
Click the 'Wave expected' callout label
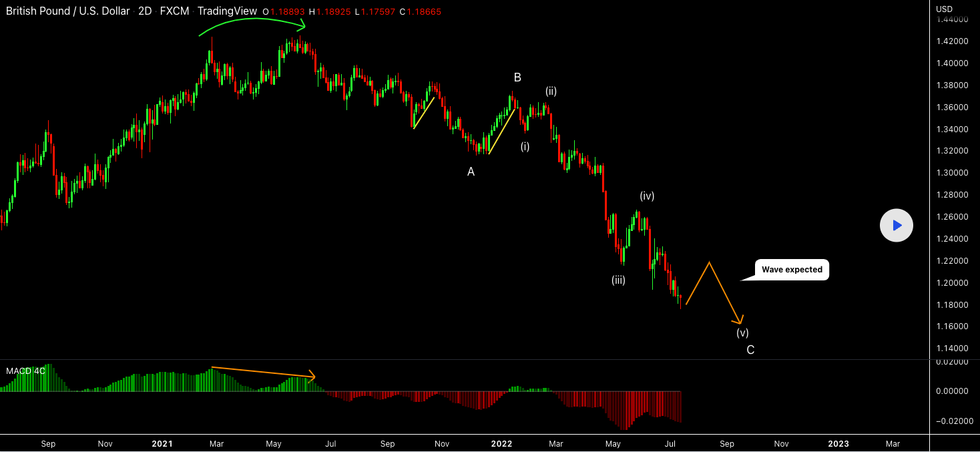point(792,270)
